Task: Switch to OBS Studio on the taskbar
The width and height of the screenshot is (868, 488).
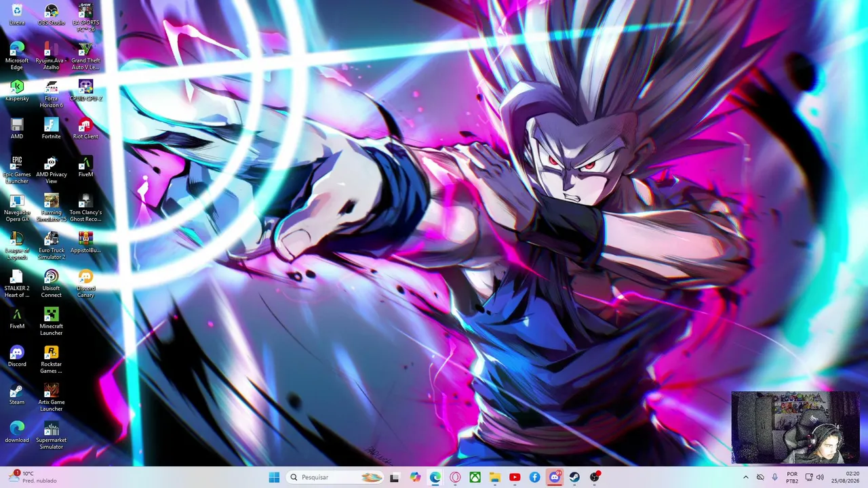Action: (595, 477)
